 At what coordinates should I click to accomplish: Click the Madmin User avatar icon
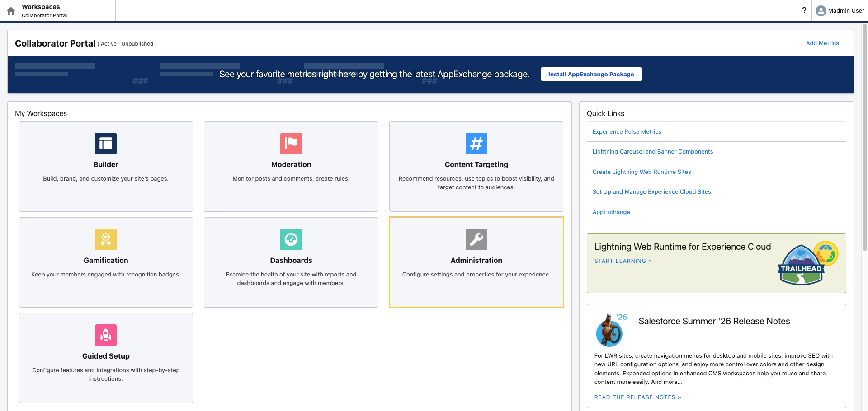pyautogui.click(x=821, y=11)
